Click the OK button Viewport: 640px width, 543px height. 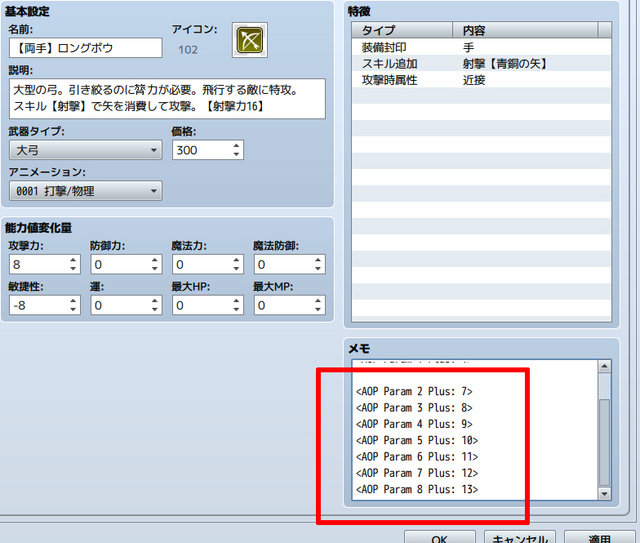440,538
